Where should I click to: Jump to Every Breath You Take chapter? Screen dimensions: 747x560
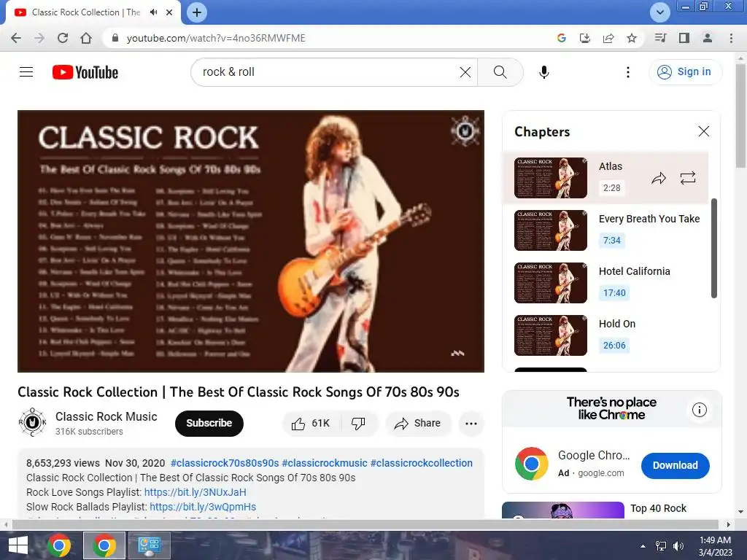(x=649, y=219)
